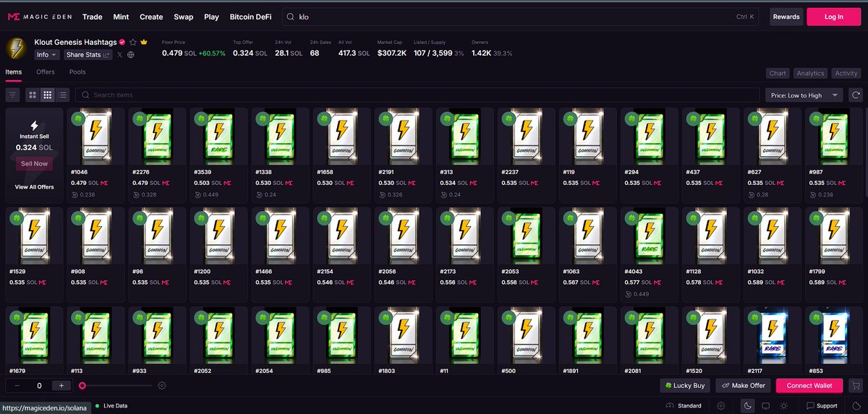This screenshot has height=414, width=868.
Task: Open the sweep settings gear icon
Action: click(x=162, y=386)
